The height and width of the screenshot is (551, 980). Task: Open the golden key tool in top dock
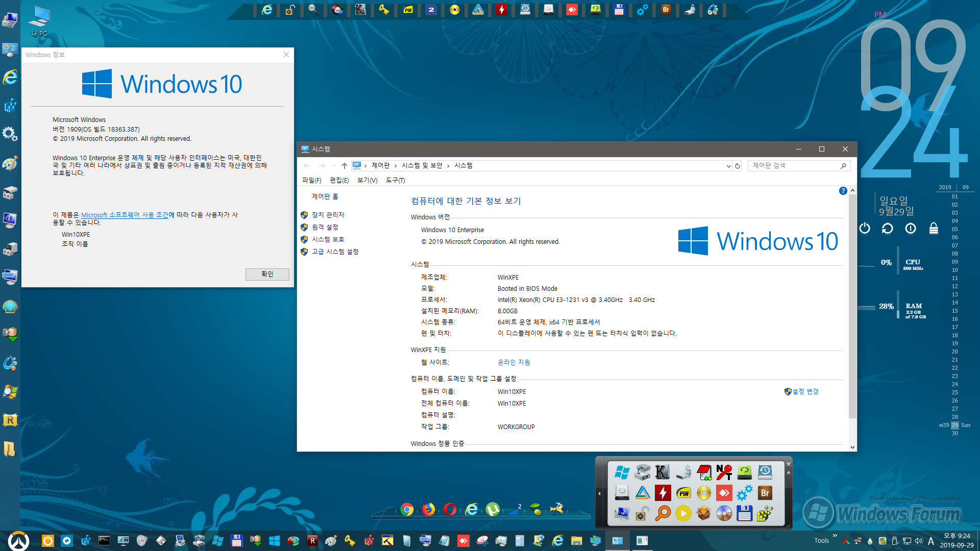tap(384, 10)
